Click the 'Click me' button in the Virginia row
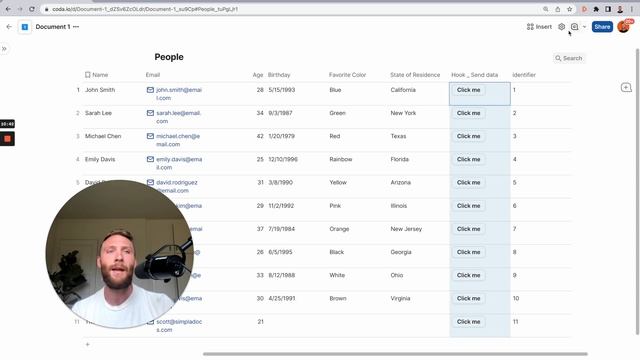This screenshot has height=360, width=640. (x=469, y=298)
